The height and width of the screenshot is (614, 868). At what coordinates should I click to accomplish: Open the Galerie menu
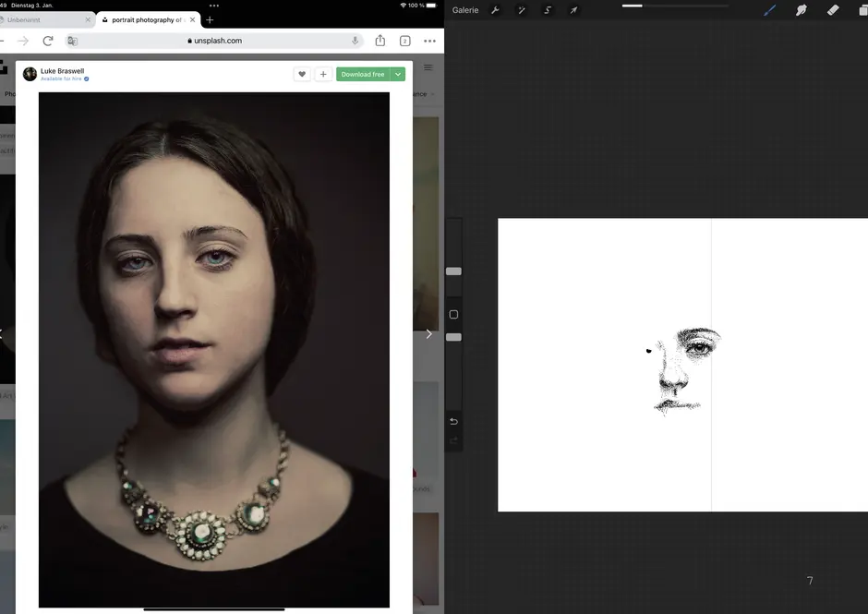pyautogui.click(x=465, y=10)
